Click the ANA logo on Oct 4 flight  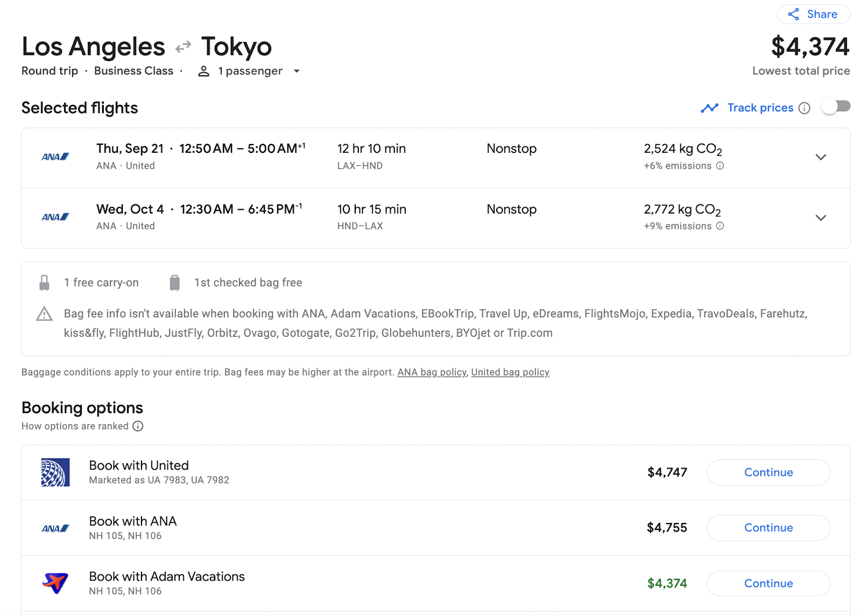pos(55,217)
